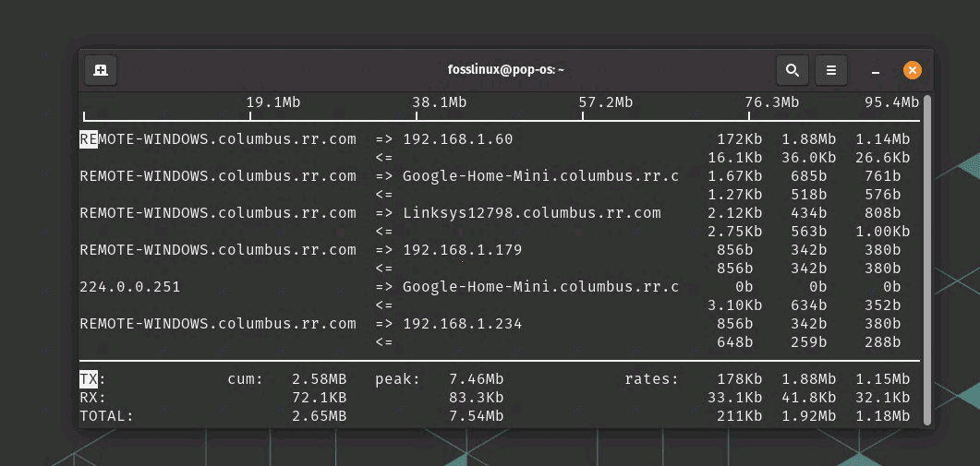Click the 38.1Mb scale marker

coord(439,102)
